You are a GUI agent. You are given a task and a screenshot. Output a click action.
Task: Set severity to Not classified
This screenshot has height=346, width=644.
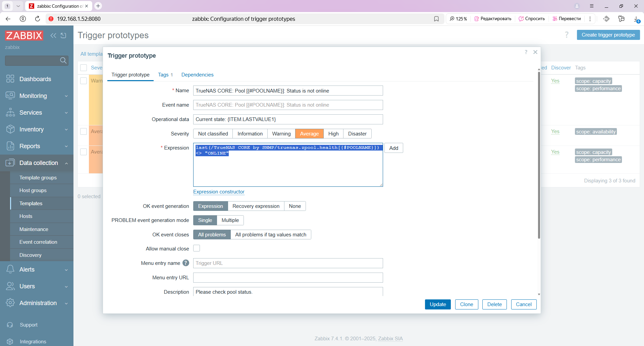point(213,134)
